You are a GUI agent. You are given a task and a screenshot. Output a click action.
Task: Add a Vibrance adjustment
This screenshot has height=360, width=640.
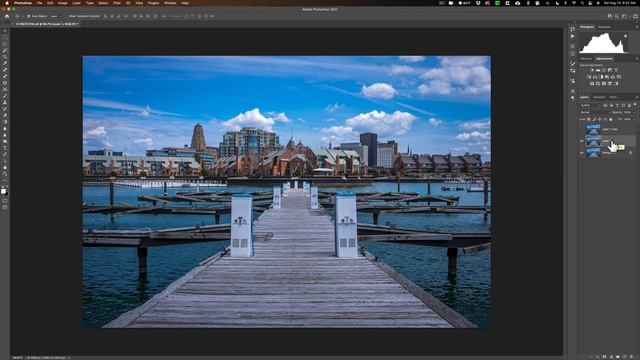click(616, 70)
